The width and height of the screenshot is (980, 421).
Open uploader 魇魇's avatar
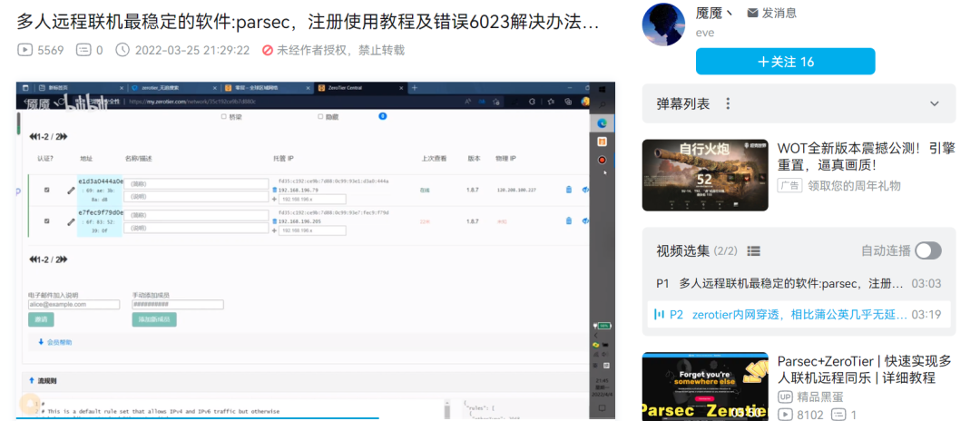click(x=665, y=24)
